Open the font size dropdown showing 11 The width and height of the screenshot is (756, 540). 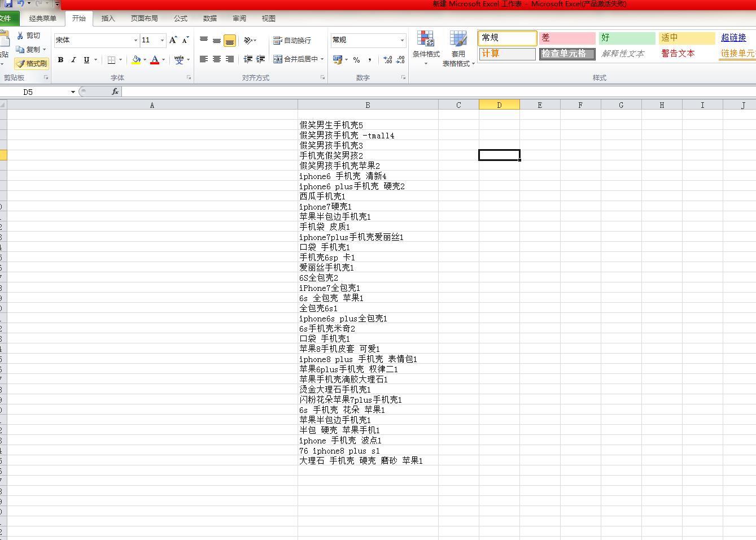tap(162, 40)
